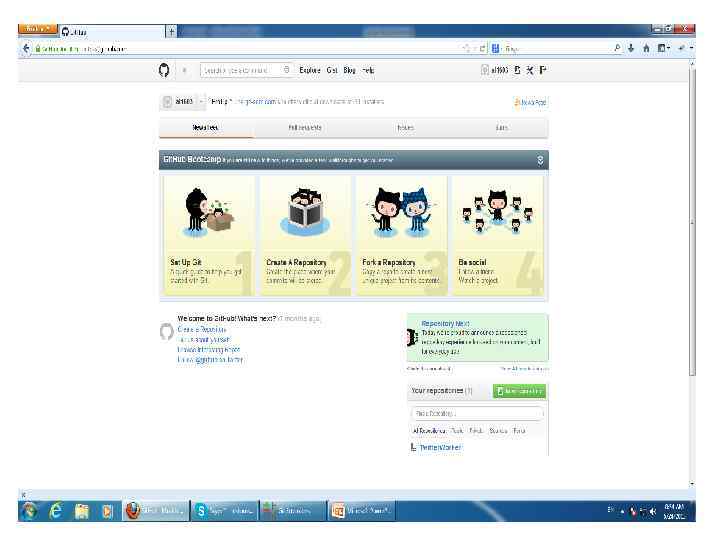Switch to the Pull Requests tab
Image resolution: width=720 pixels, height=540 pixels.
[x=305, y=128]
